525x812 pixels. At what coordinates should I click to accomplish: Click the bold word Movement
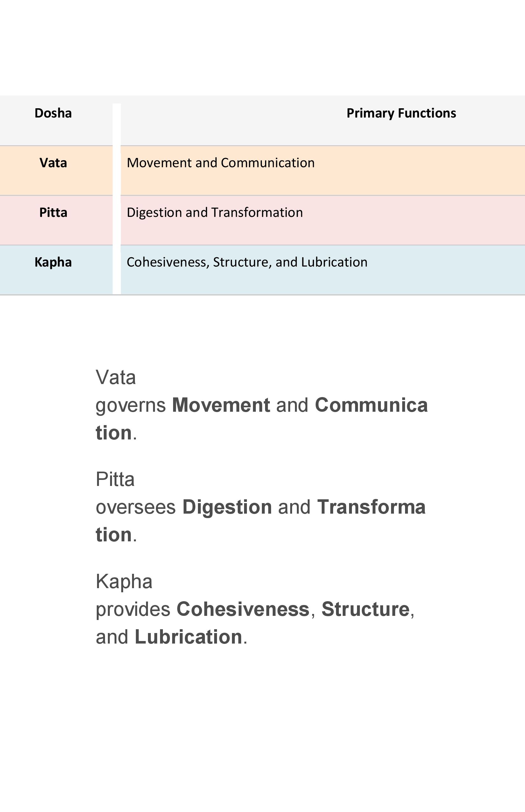(221, 405)
